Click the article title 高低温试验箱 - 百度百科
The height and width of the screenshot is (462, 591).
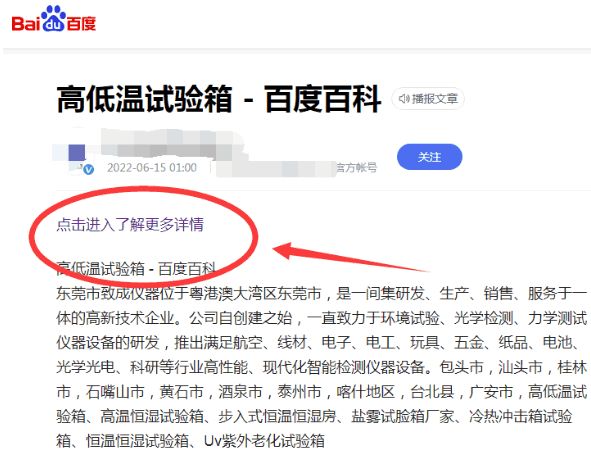(218, 99)
